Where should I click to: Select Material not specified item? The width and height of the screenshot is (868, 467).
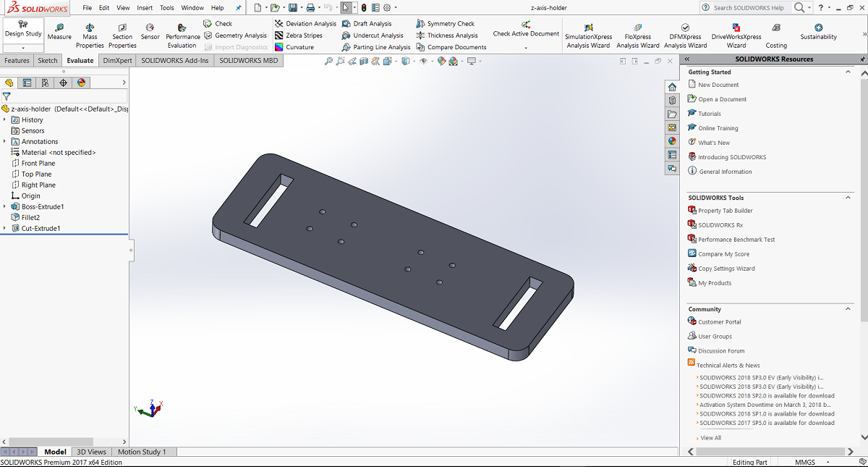[x=59, y=152]
